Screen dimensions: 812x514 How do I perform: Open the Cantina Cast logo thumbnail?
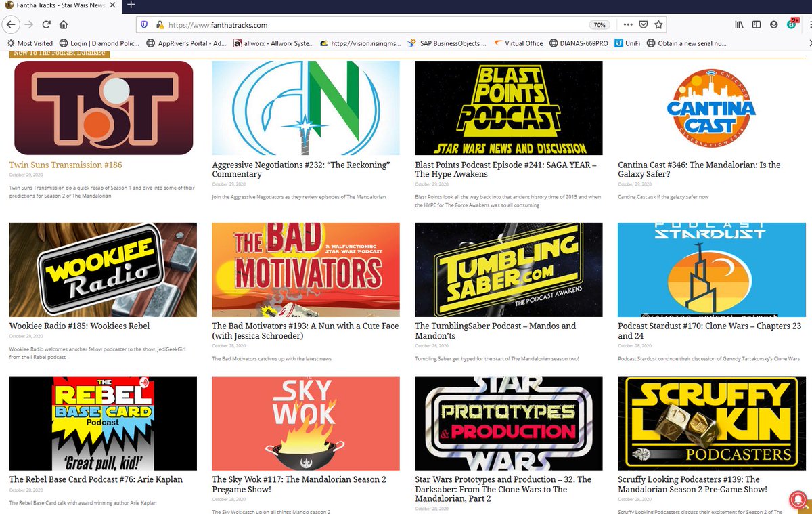coord(712,108)
